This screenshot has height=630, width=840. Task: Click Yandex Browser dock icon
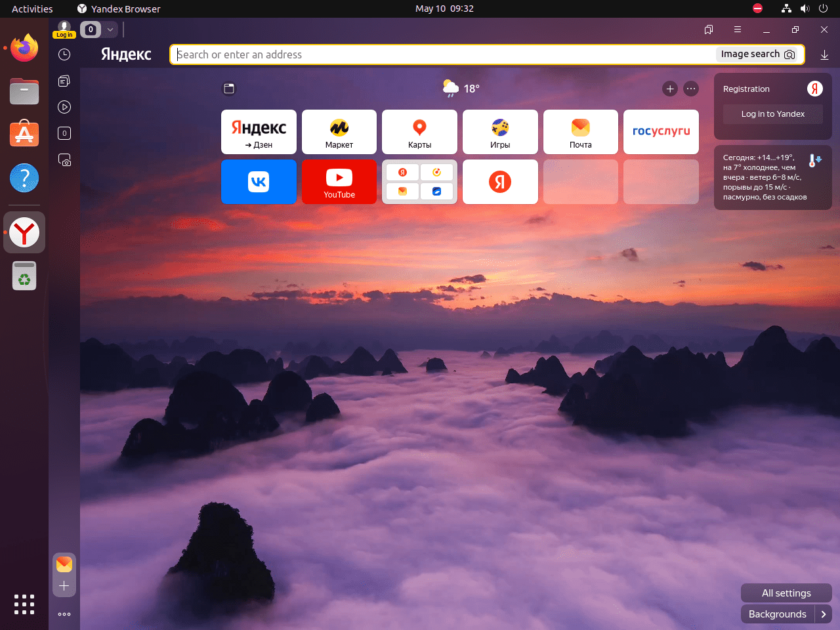(x=24, y=232)
